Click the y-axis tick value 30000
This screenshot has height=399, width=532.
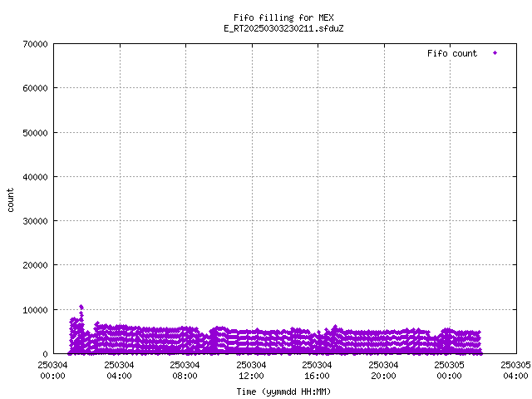point(35,221)
